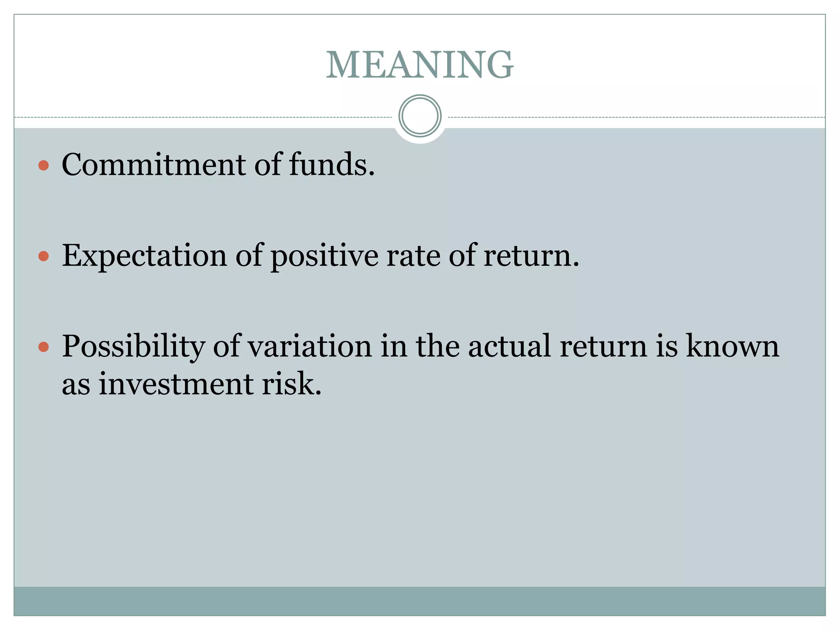Click the empty gray area below the bullet text
Screen dimensions: 840x630
tap(420, 492)
